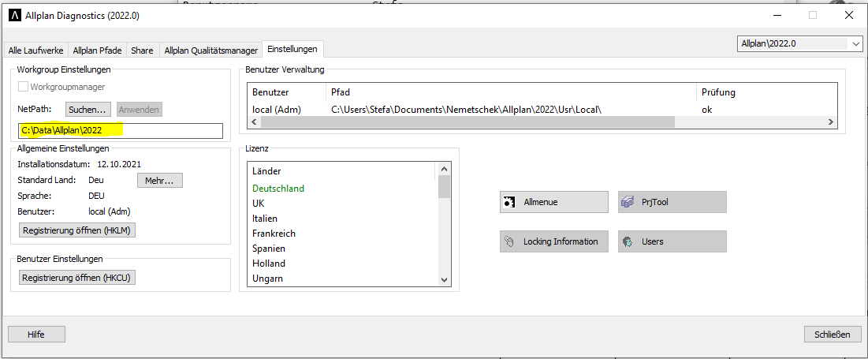868x359 pixels.
Task: Open Users icon button
Action: pos(672,241)
